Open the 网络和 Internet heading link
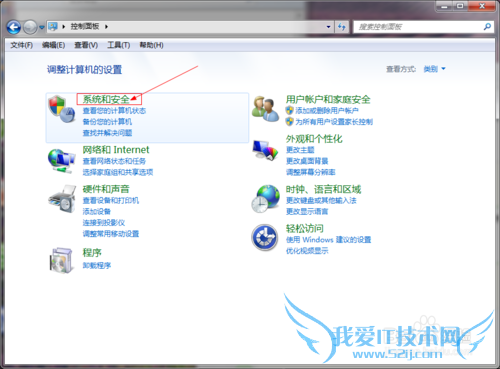This screenshot has width=500, height=369. point(116,150)
